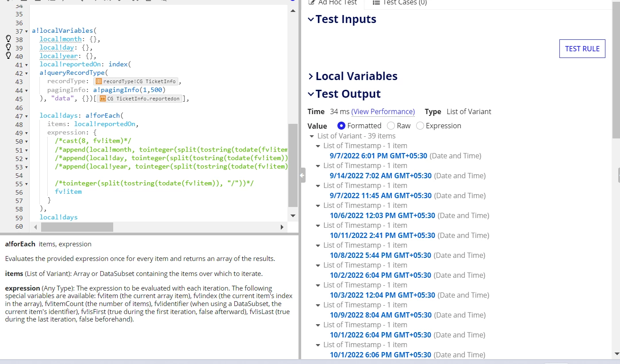This screenshot has width=620, height=364.
Task: Click the 10/2/2022 6:04 PM GMT+05:30 value
Action: point(381,275)
